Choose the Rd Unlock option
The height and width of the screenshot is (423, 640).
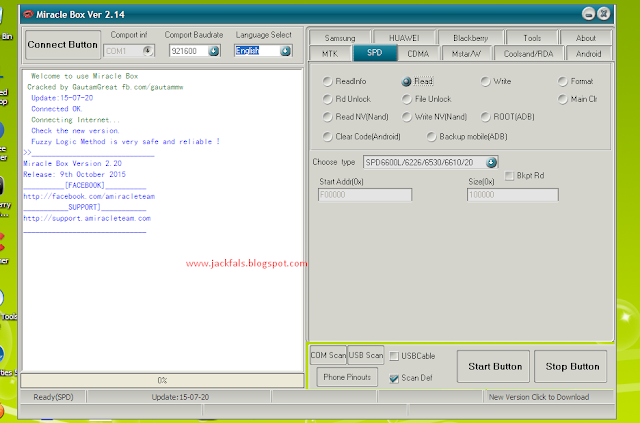[327, 99]
